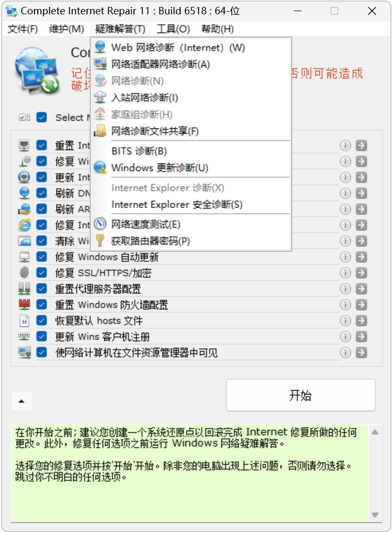Click the SSL fingerprint icon

[x=24, y=273]
